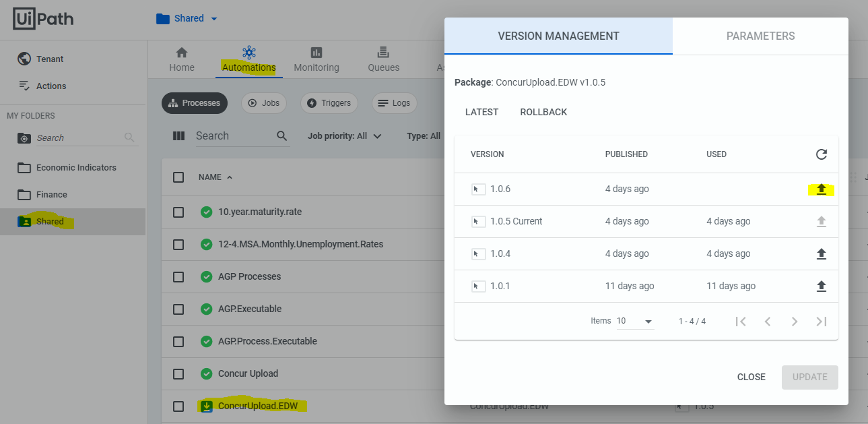Click the green status icon of Concur Upload
868x424 pixels.
point(207,373)
